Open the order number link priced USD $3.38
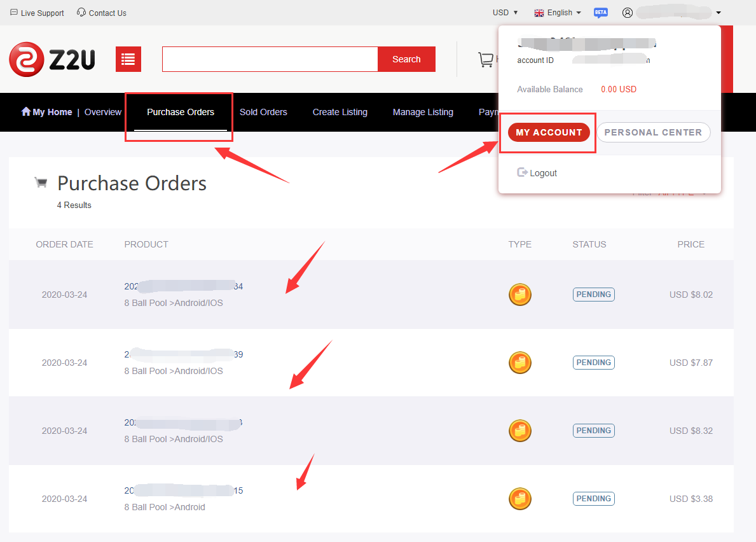 point(184,490)
